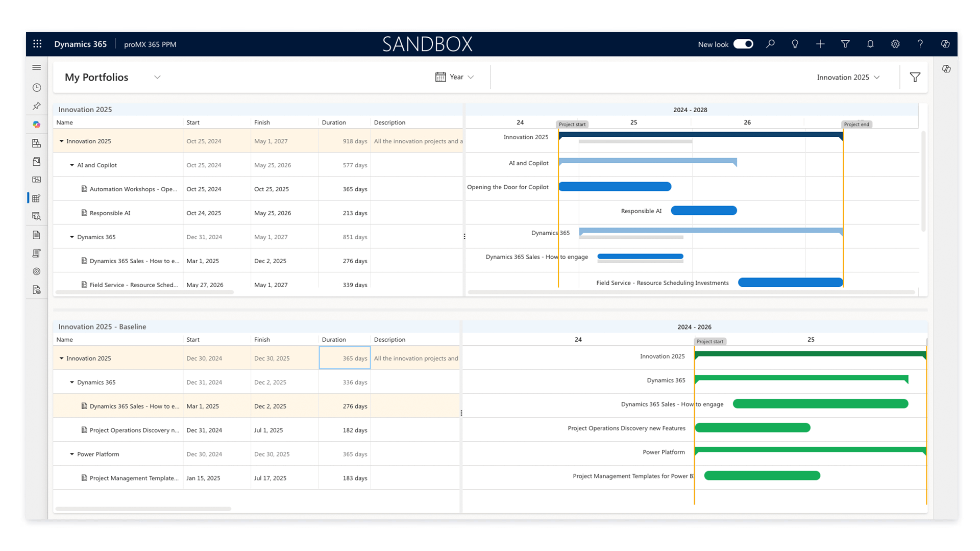The image size is (980, 551).
Task: Select the proMX 365 PPM area label
Action: (150, 44)
